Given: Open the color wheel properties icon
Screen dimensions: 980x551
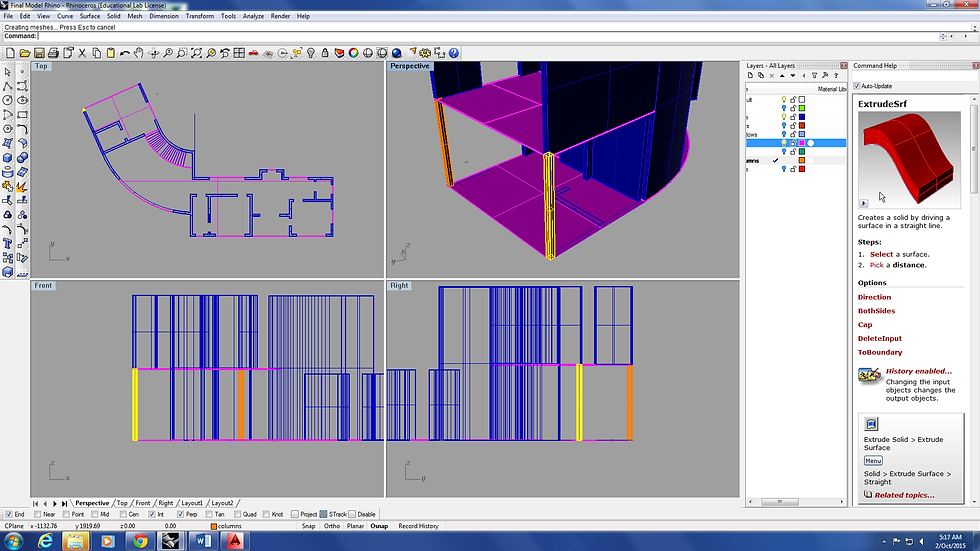Looking at the screenshot, I should point(354,53).
